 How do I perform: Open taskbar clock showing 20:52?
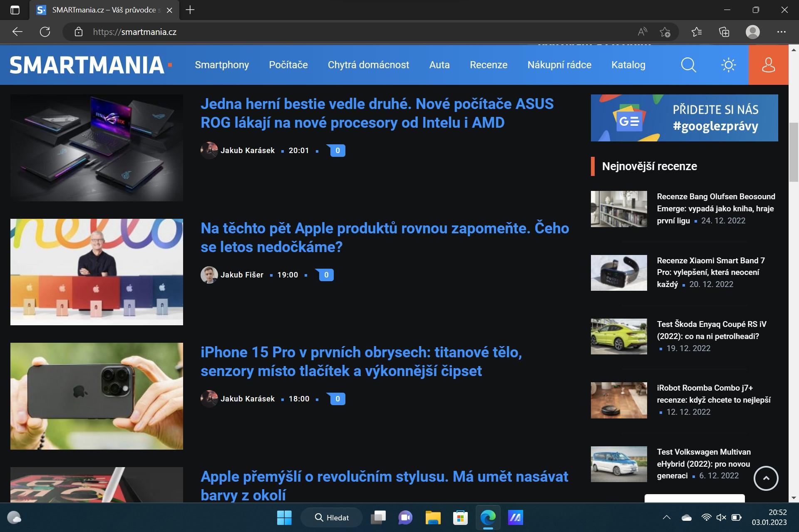point(769,517)
